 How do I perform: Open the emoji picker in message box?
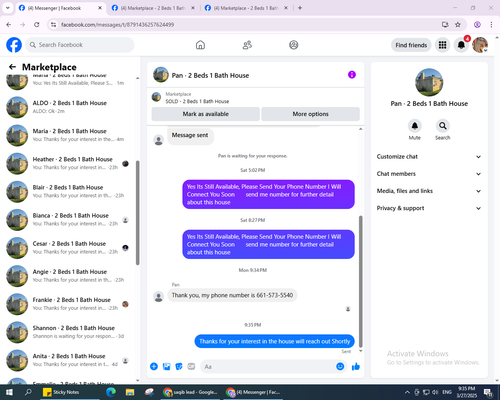340,367
